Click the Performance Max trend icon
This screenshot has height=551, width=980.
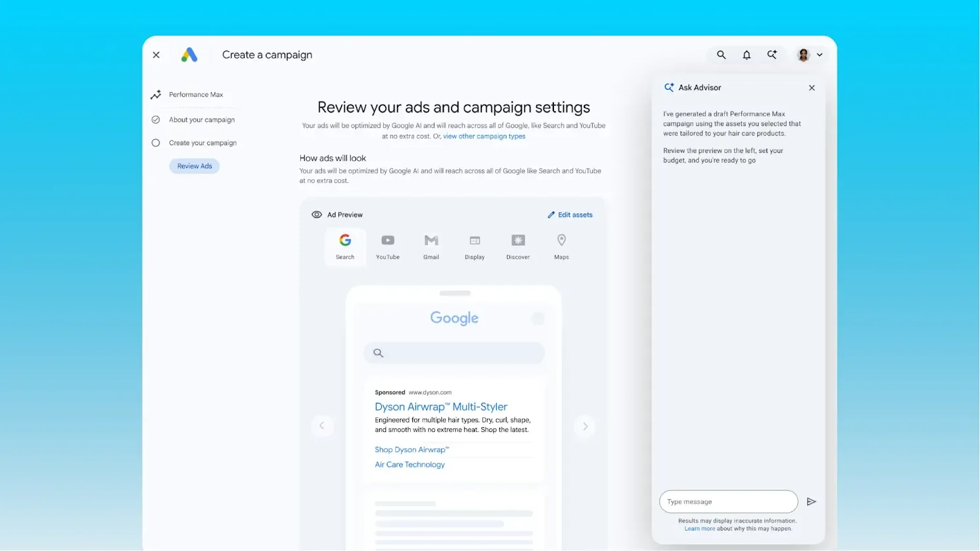[x=156, y=95]
